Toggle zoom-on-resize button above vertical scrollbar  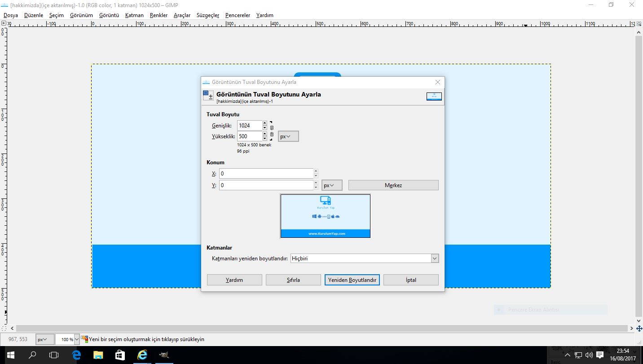coord(639,23)
